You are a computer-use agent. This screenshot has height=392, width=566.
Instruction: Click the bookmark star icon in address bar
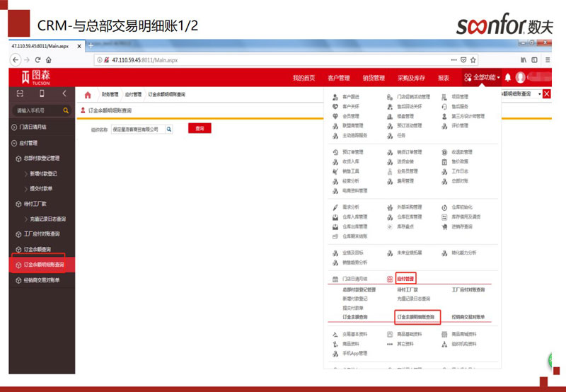(474, 60)
